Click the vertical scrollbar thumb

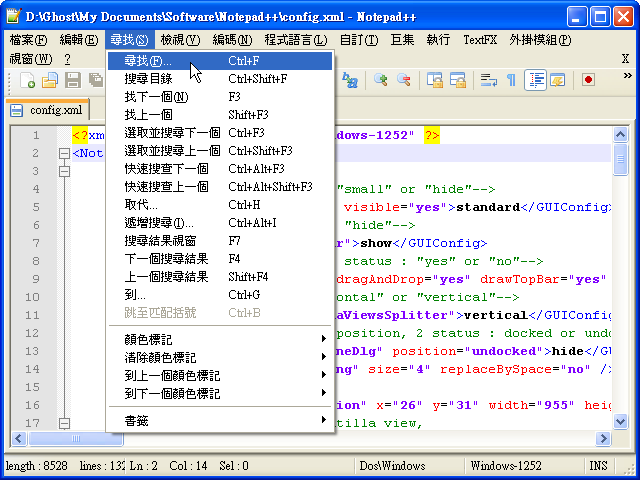[620, 159]
